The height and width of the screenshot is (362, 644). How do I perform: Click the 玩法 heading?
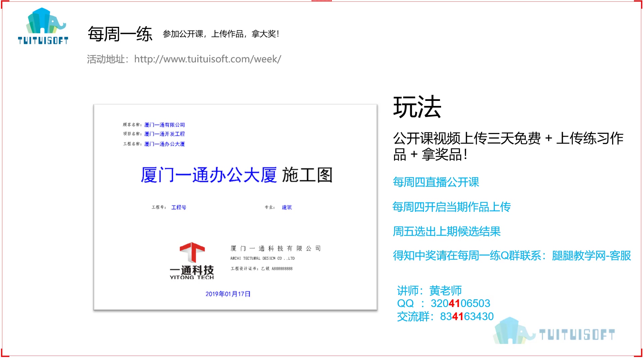click(x=417, y=107)
